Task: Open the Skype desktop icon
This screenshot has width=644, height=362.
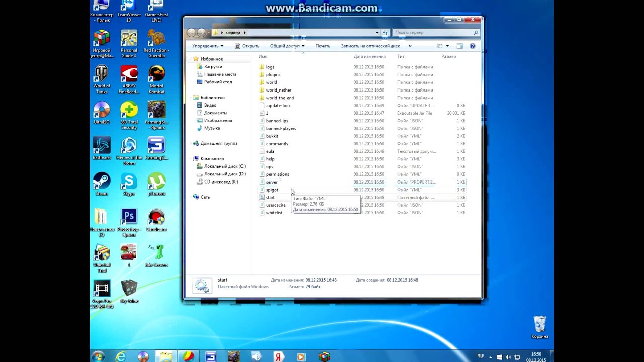Action: coord(129,184)
